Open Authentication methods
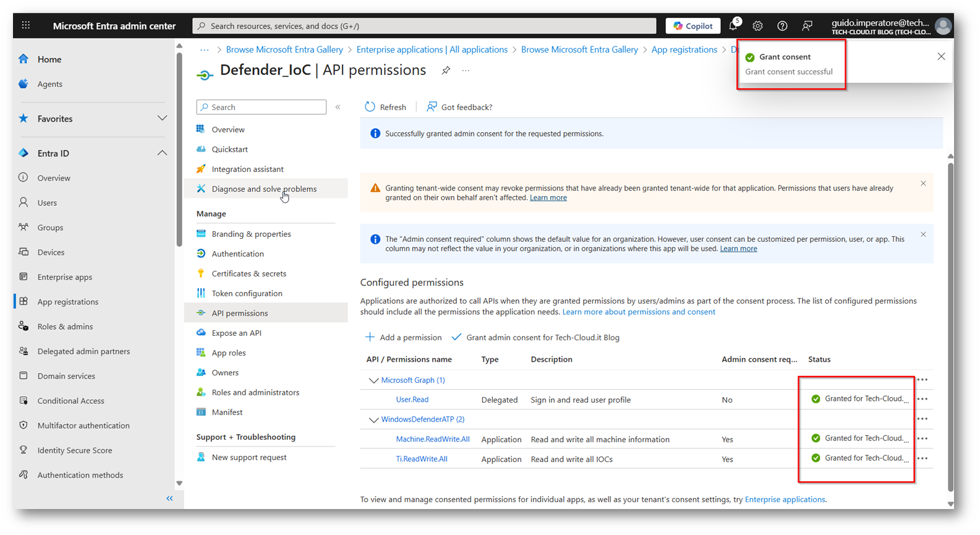 point(80,475)
